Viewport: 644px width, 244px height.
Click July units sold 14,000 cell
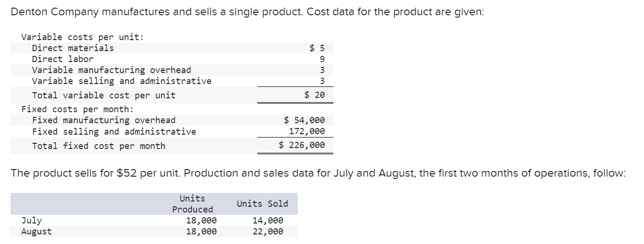coord(267,221)
